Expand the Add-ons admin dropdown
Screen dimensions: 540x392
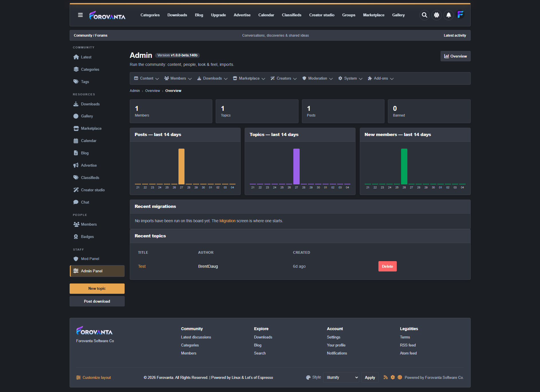pyautogui.click(x=381, y=78)
